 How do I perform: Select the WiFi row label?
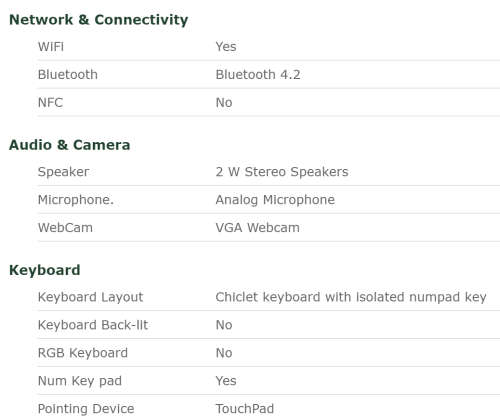[51, 47]
